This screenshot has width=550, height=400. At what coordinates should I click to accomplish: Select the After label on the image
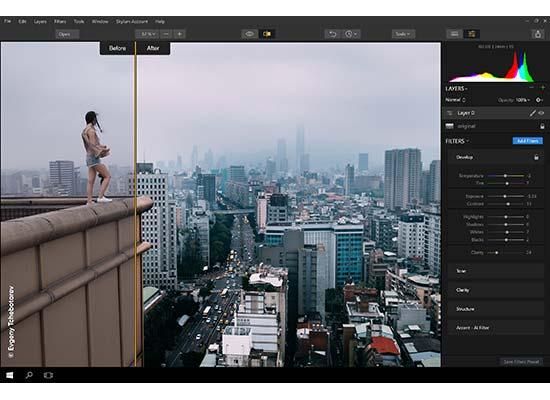[153, 48]
